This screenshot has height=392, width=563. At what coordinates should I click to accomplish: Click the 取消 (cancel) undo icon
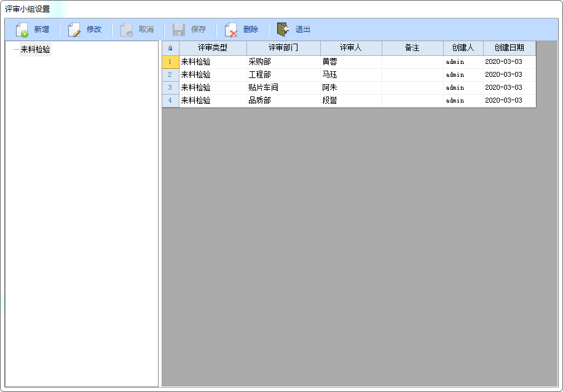[x=127, y=29]
